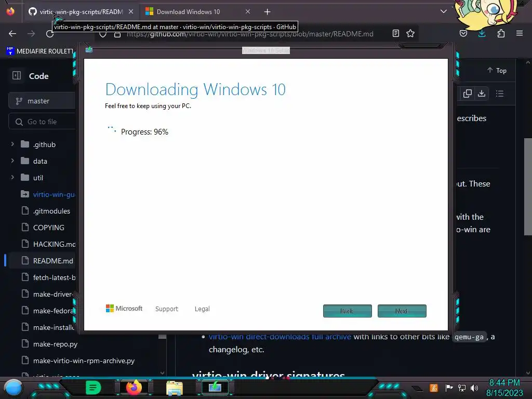Open the make-repo.py file
The width and height of the screenshot is (532, 399).
[55, 344]
